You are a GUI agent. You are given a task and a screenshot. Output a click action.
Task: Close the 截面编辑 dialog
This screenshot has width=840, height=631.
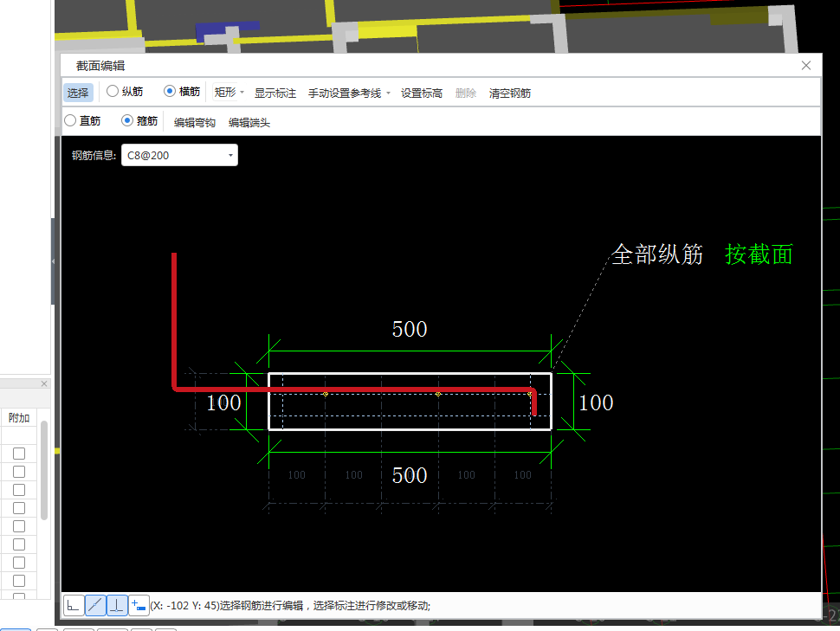click(x=805, y=65)
